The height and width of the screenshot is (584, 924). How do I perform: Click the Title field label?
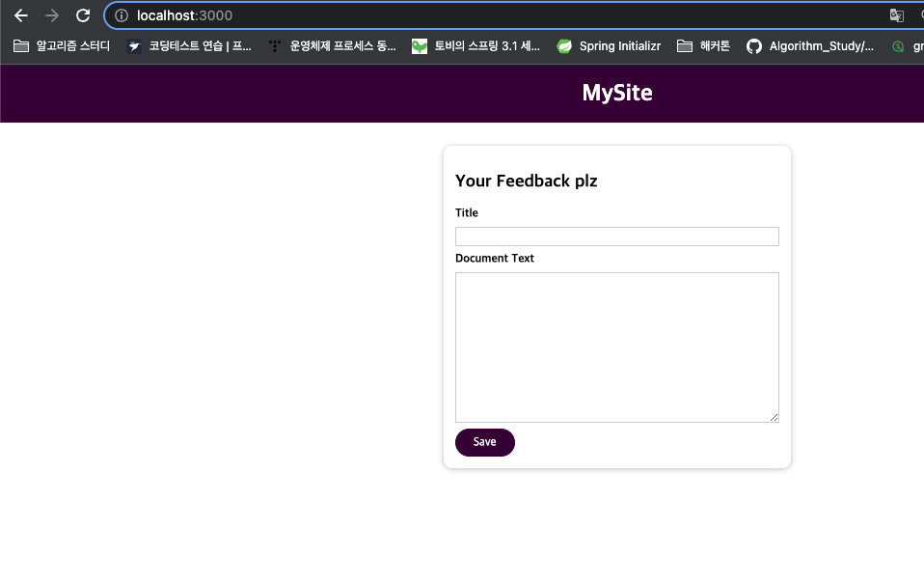coord(467,213)
